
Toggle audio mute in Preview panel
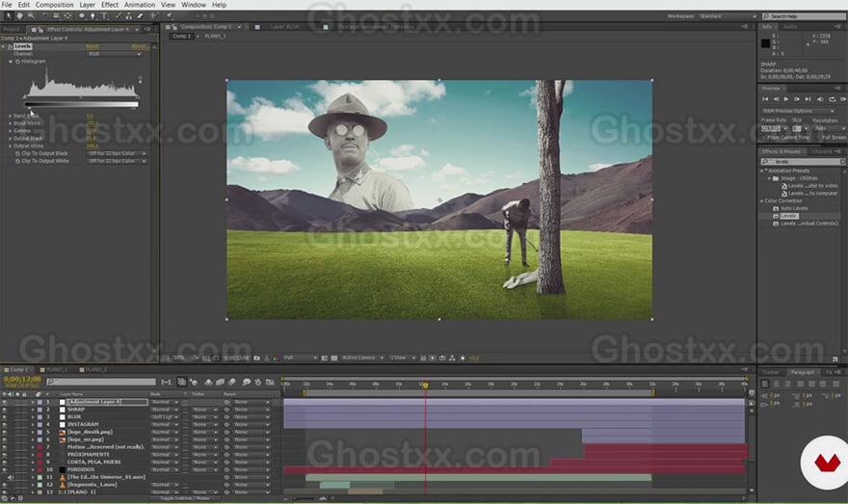820,99
